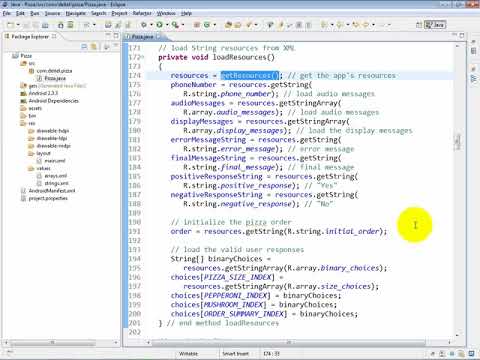Open the Edit menu
480x360 pixels.
[x=20, y=13]
